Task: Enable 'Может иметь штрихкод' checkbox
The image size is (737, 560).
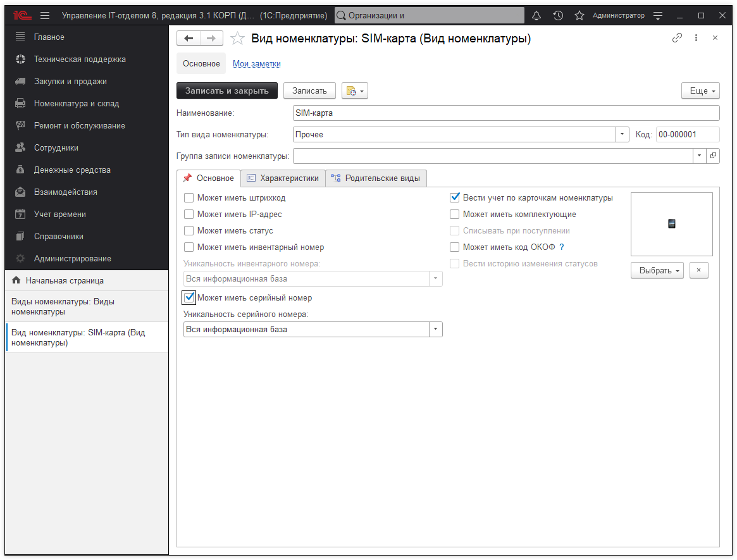Action: pos(189,198)
